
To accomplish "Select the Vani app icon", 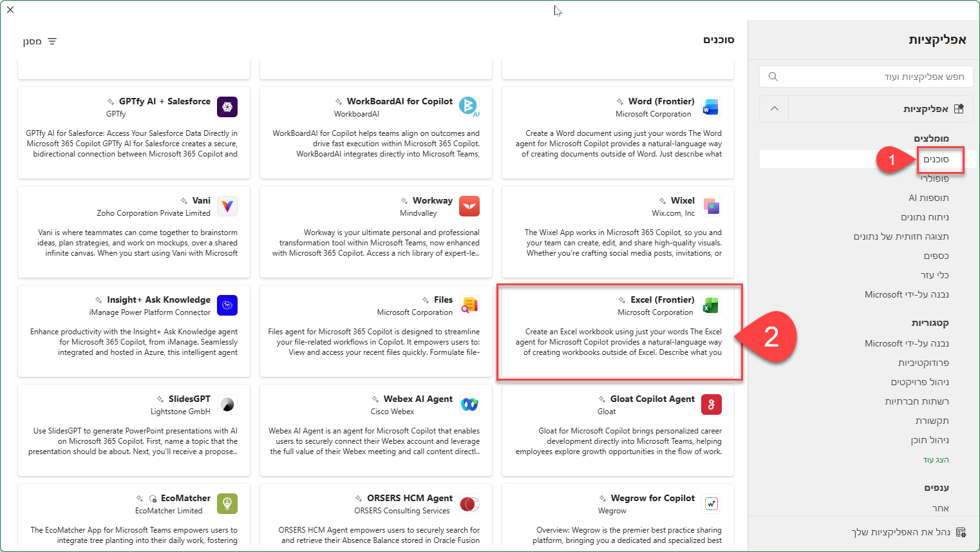I will tap(227, 206).
